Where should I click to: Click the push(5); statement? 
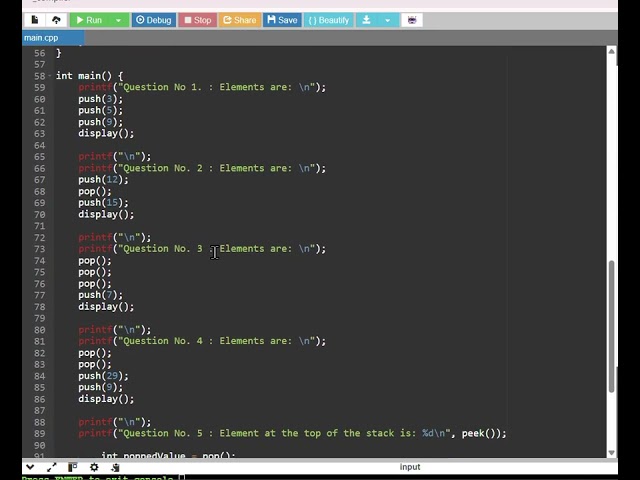(100, 110)
